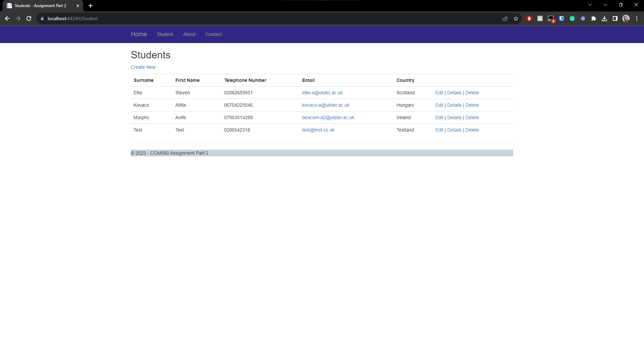Bookmark the page with the star icon
This screenshot has height=349, width=644.
[x=516, y=18]
